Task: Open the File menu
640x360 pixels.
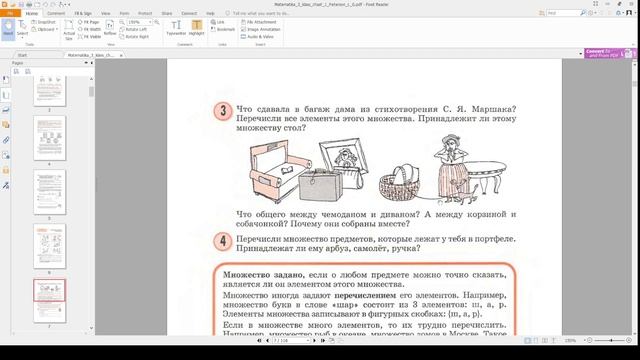Action: (10, 13)
